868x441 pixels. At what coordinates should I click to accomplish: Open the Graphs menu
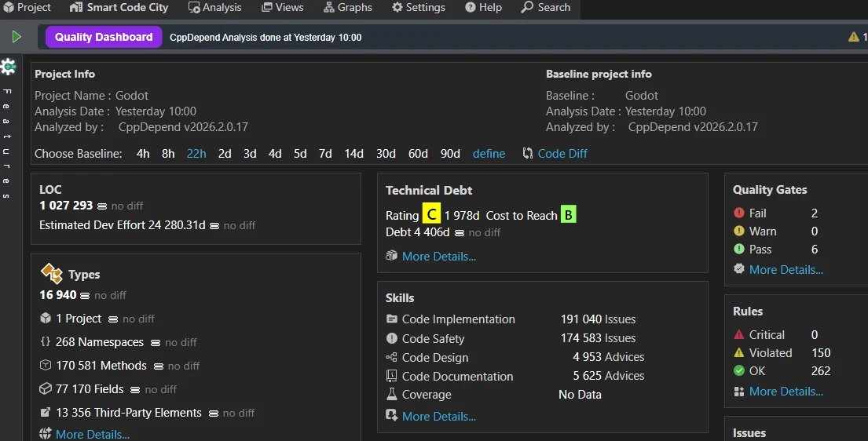click(348, 7)
